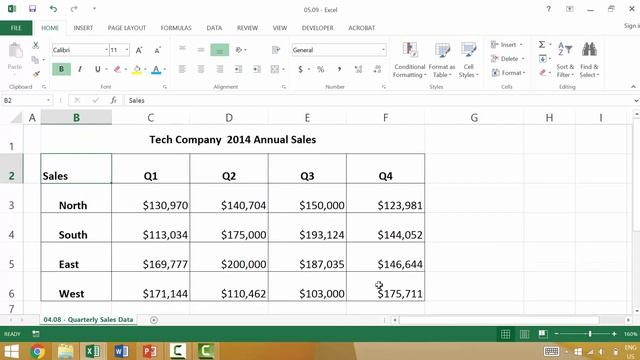Screen dimensions: 640x360
Task: Open the font color dropdown arrow
Action: (x=164, y=70)
